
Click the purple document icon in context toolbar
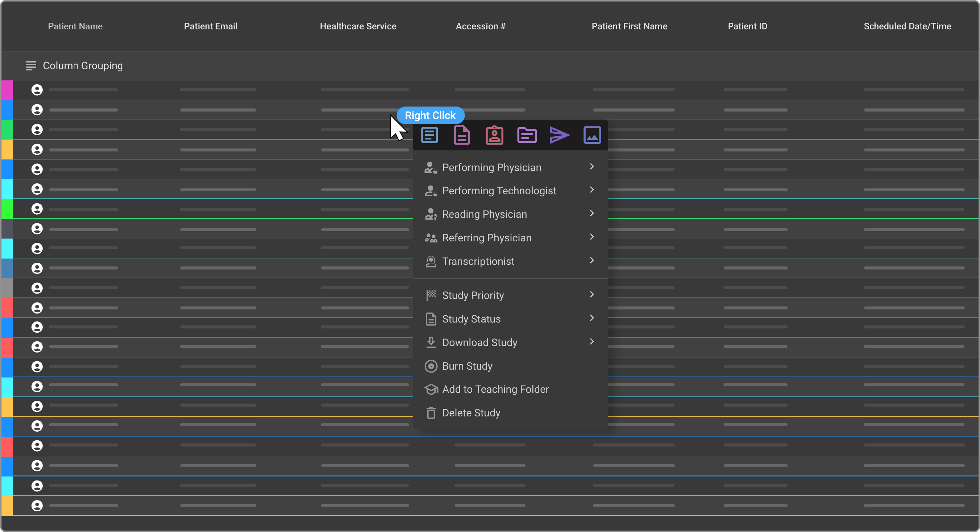point(462,135)
